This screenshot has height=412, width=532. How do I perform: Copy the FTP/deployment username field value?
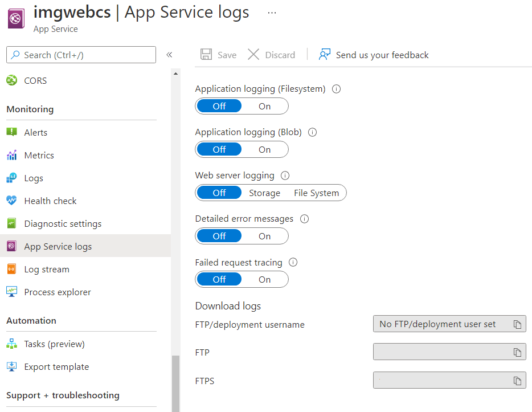(x=517, y=324)
